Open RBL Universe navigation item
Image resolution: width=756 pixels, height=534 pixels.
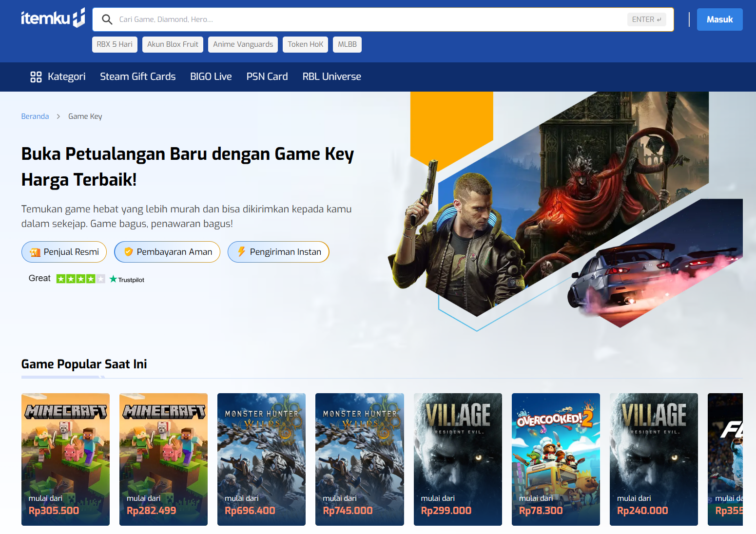(x=331, y=76)
